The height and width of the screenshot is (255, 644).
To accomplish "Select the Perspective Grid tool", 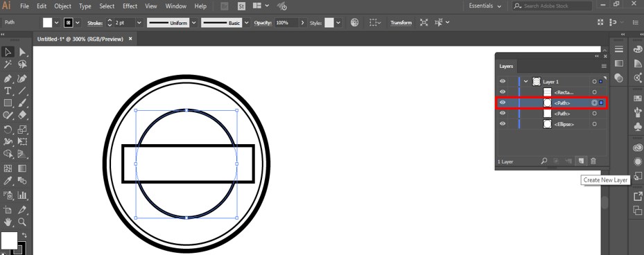I will [22, 155].
